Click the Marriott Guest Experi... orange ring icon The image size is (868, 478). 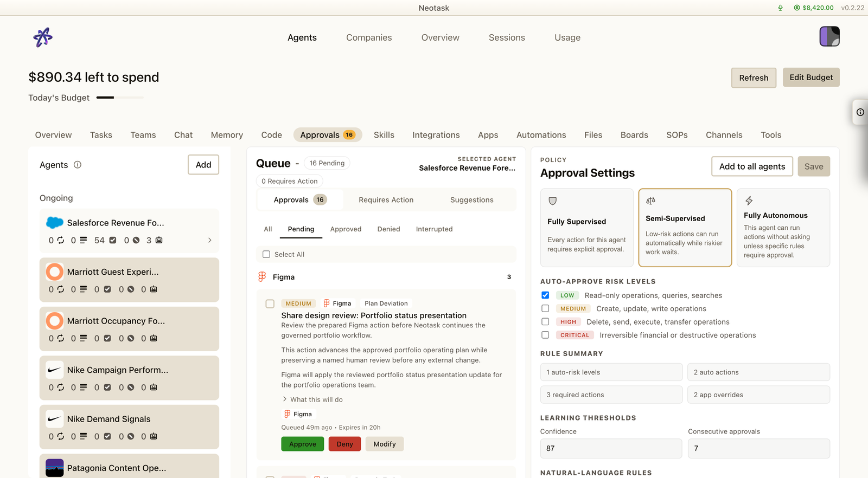click(x=55, y=272)
